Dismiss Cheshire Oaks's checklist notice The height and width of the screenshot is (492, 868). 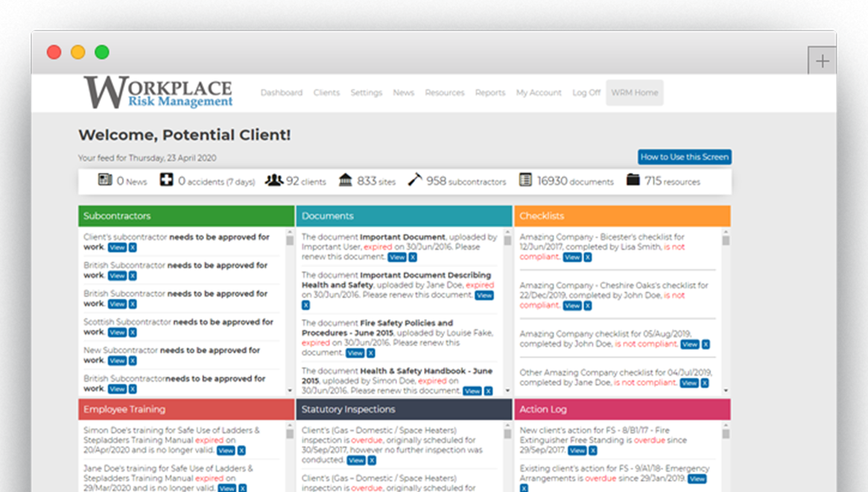588,306
